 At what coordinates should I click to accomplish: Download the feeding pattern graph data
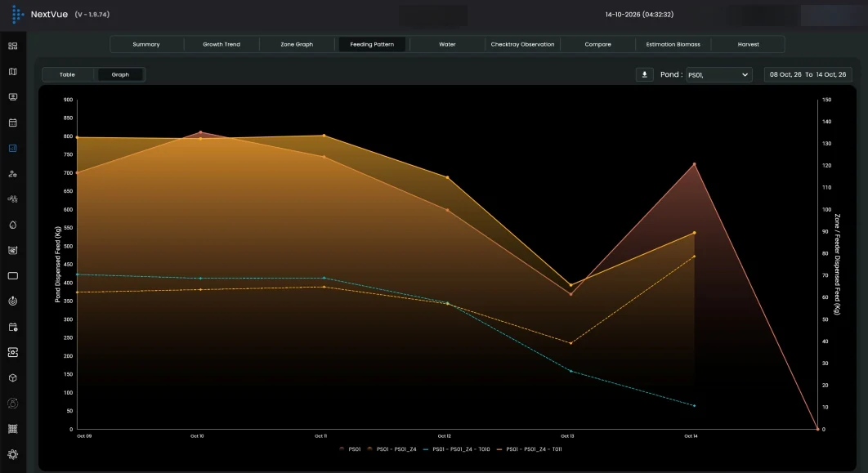point(644,74)
